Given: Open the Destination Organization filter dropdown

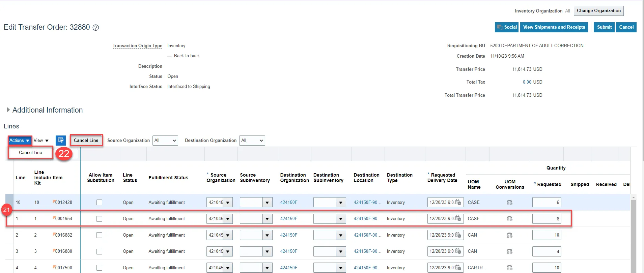Looking at the screenshot, I should pos(252,141).
